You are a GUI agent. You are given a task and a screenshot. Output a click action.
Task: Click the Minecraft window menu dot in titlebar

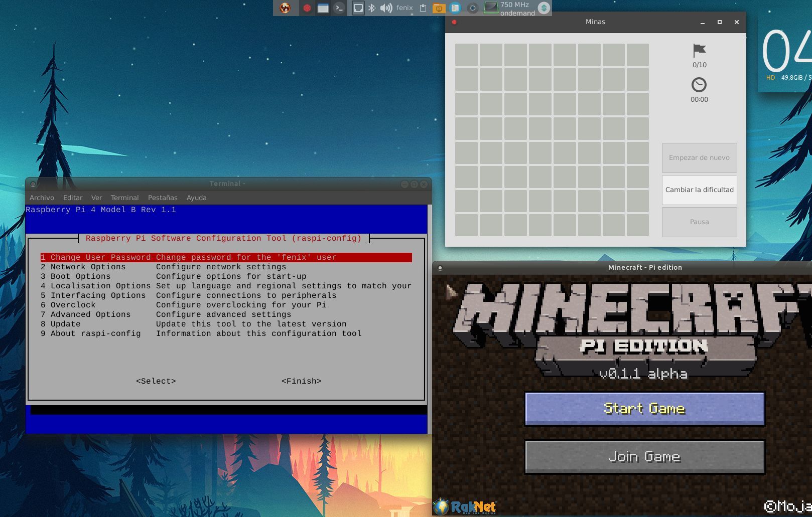click(440, 268)
